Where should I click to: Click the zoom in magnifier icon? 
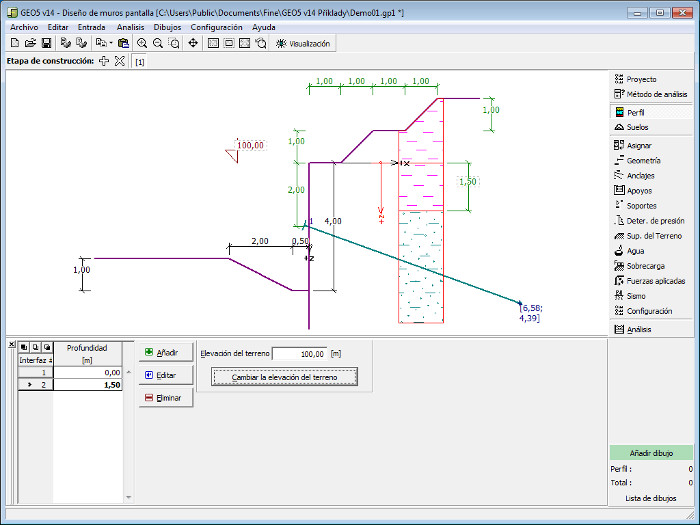pyautogui.click(x=142, y=44)
